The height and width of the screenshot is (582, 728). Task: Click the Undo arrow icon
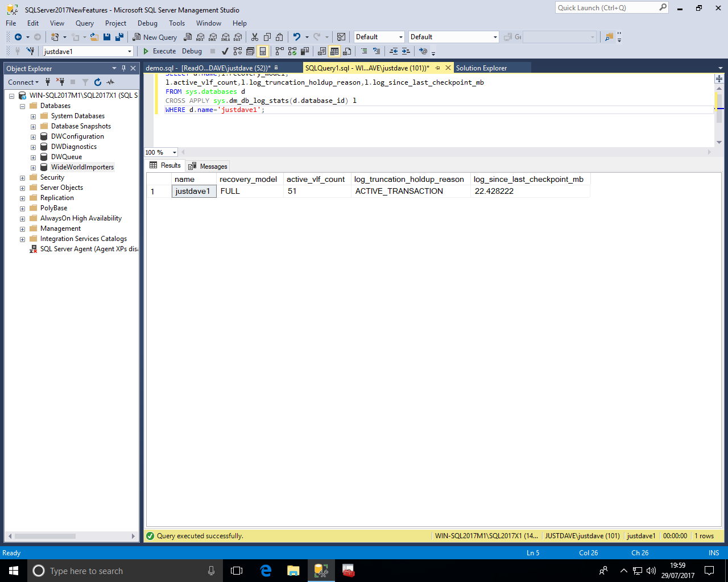296,37
